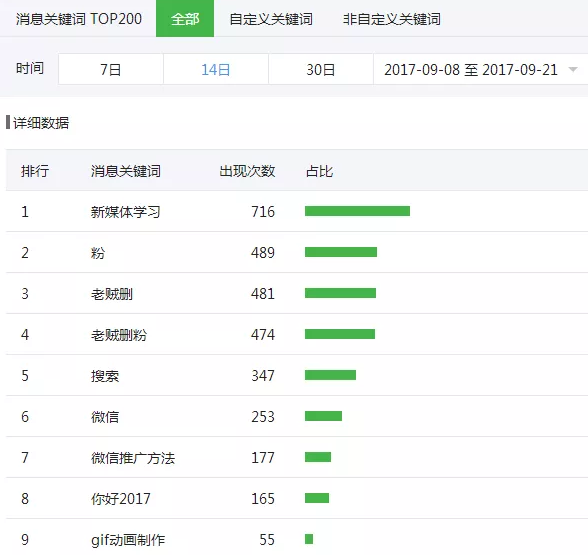Open the 2017-09-08 至 2017-09-21 date picker
This screenshot has width=588, height=555.
click(481, 69)
